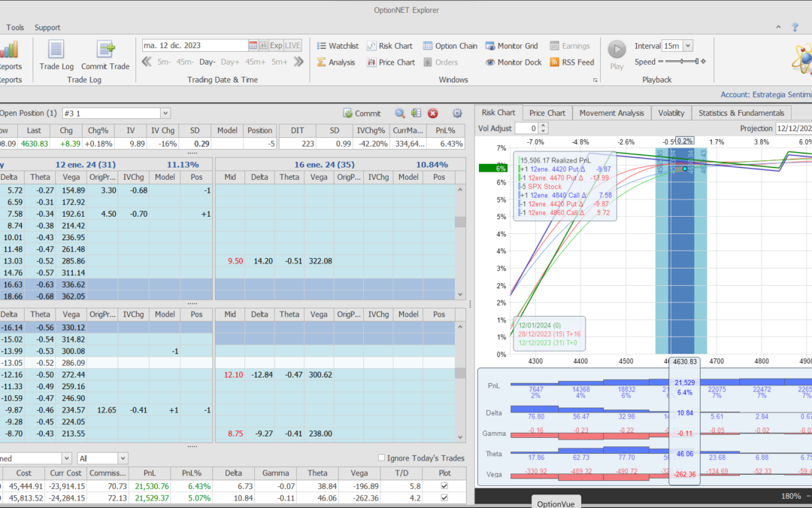Image resolution: width=812 pixels, height=508 pixels.
Task: Expand the All filter dropdown
Action: point(123,458)
